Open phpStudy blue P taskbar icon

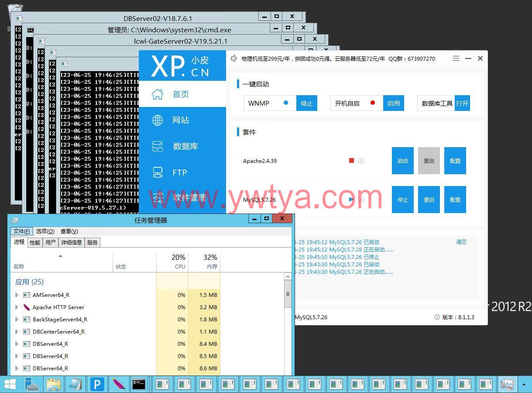97,384
